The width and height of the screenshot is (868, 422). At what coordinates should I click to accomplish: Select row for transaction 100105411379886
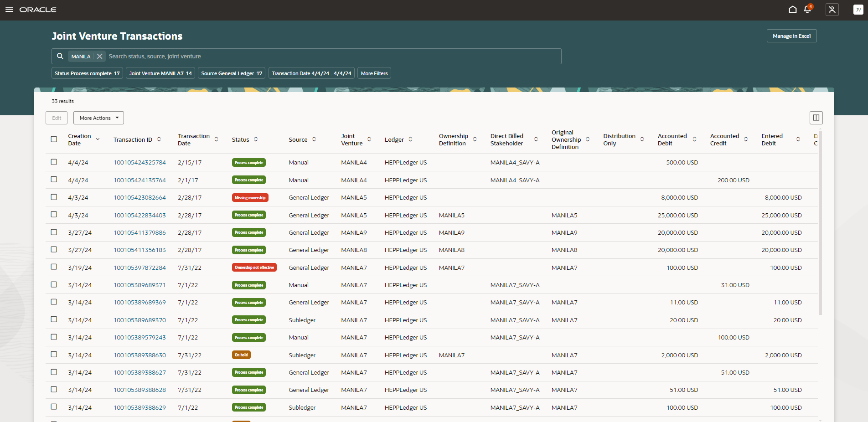(x=54, y=232)
